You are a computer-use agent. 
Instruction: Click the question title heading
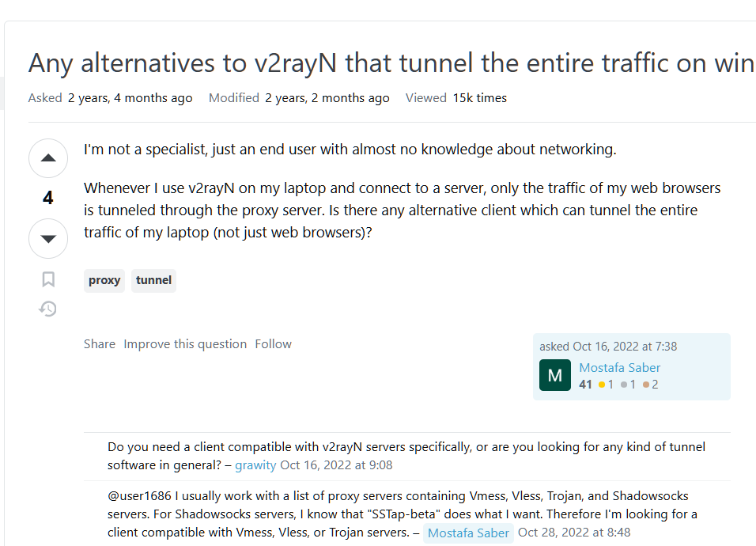coord(391,63)
